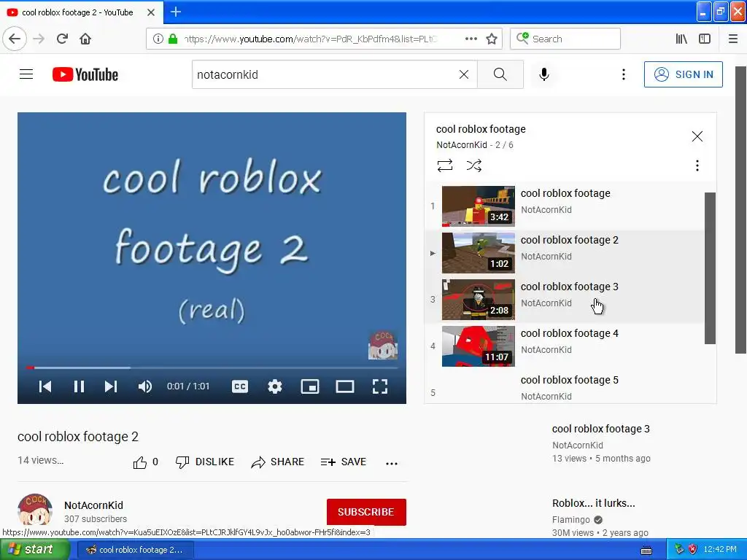Seek on the video progress bar
The image size is (747, 560).
tap(212, 367)
